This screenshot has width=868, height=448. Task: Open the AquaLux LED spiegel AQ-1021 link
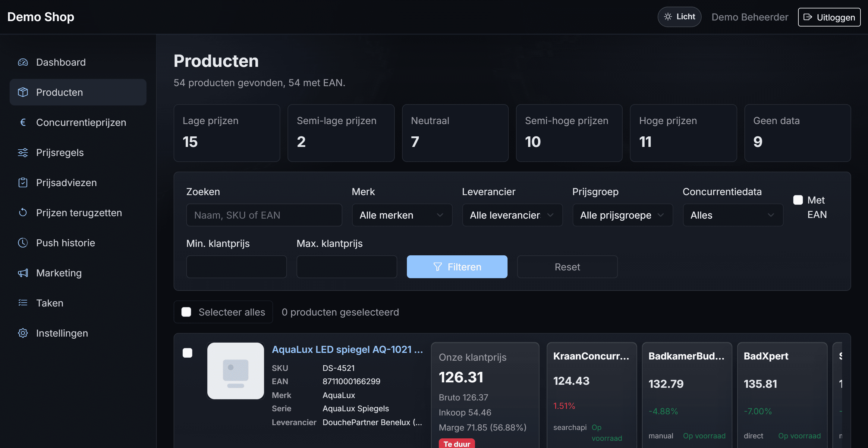coord(347,349)
